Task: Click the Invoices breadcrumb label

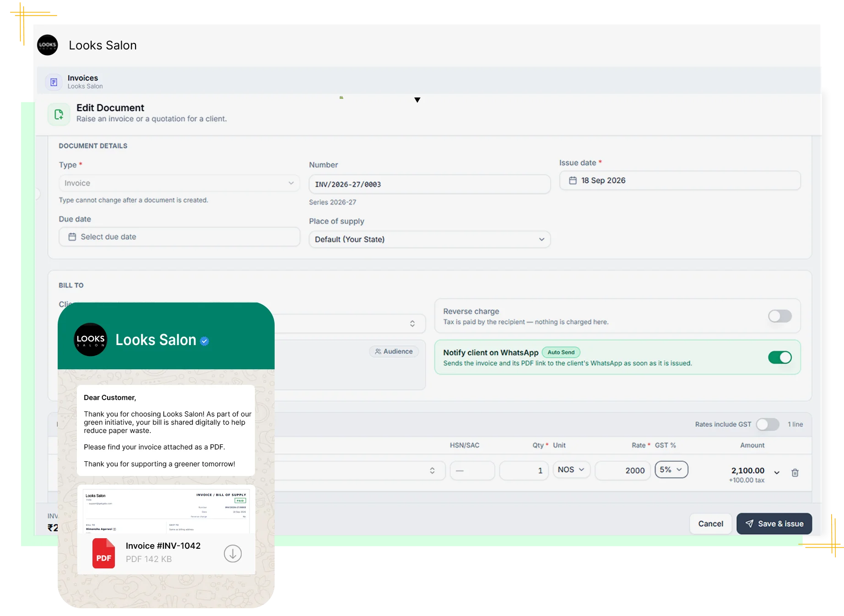Action: point(83,78)
